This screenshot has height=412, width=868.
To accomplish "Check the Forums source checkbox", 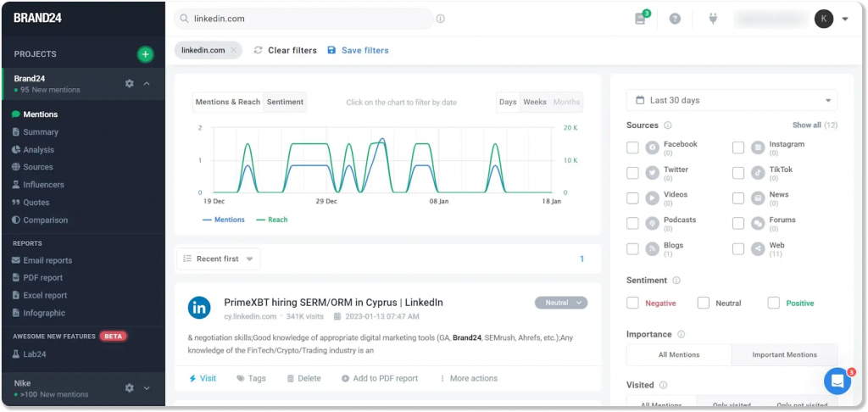I will [738, 224].
